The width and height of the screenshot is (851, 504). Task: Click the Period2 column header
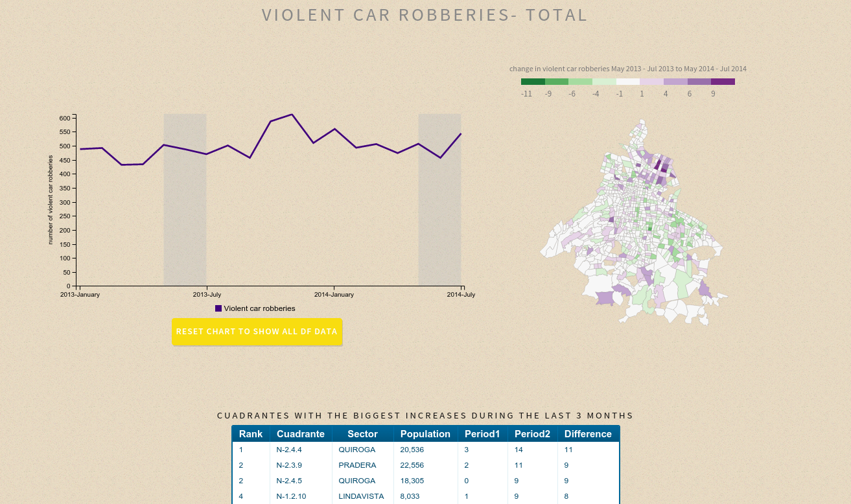pos(532,434)
